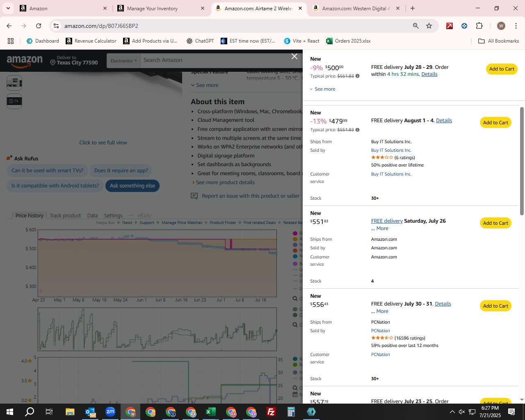Add the Buy IT Solutions offer to cart

click(x=495, y=123)
